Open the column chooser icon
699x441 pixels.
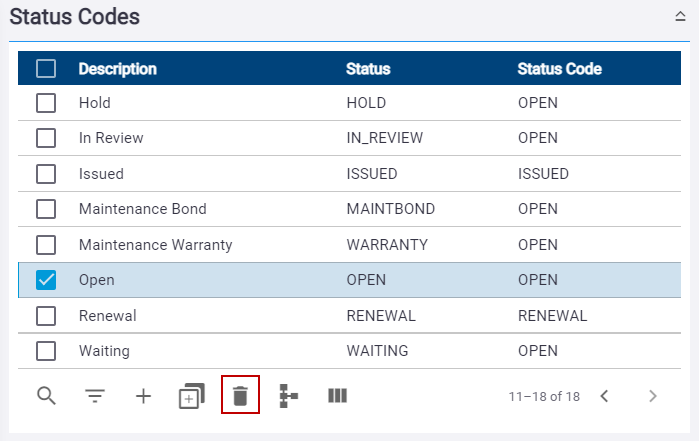coord(337,396)
